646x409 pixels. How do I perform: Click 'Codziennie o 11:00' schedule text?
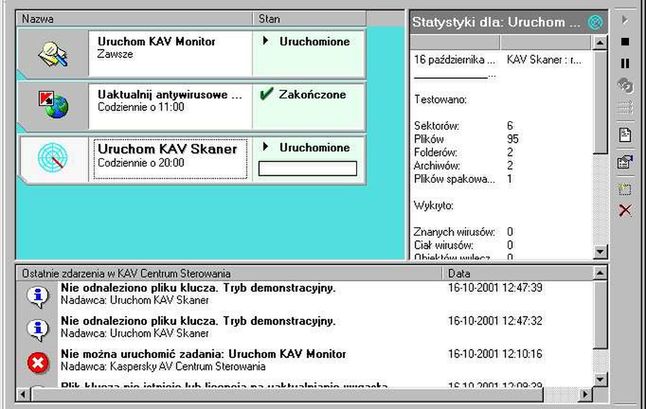click(141, 107)
